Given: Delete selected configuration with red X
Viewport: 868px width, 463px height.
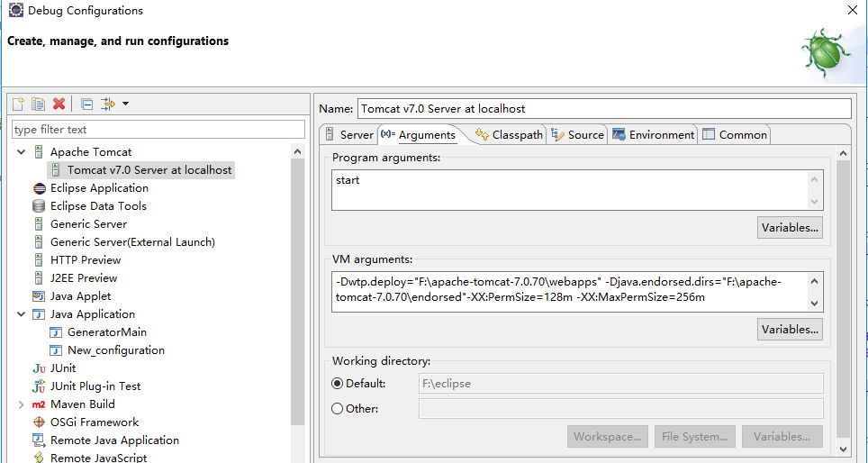Looking at the screenshot, I should 59,104.
